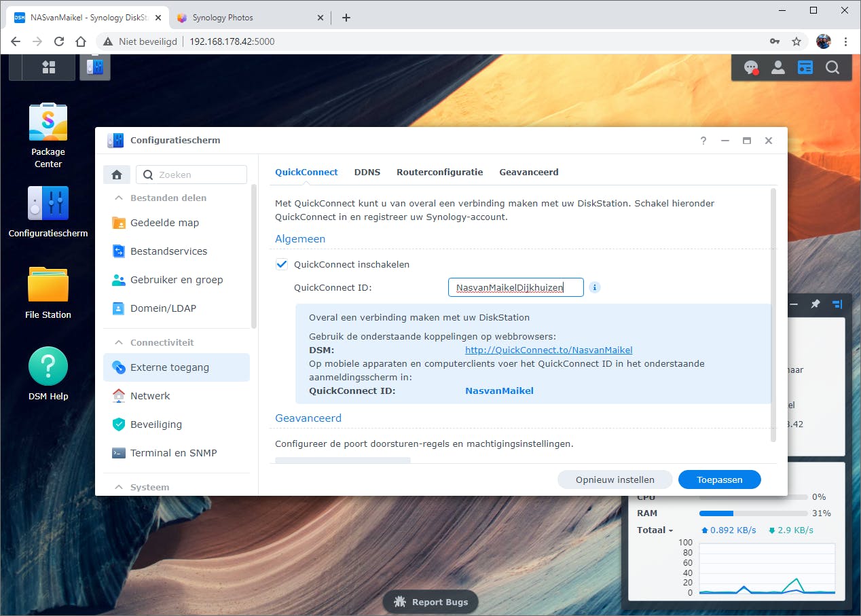Screen dimensions: 861x616
Task: Bookmark this page with star icon
Action: 796,41
